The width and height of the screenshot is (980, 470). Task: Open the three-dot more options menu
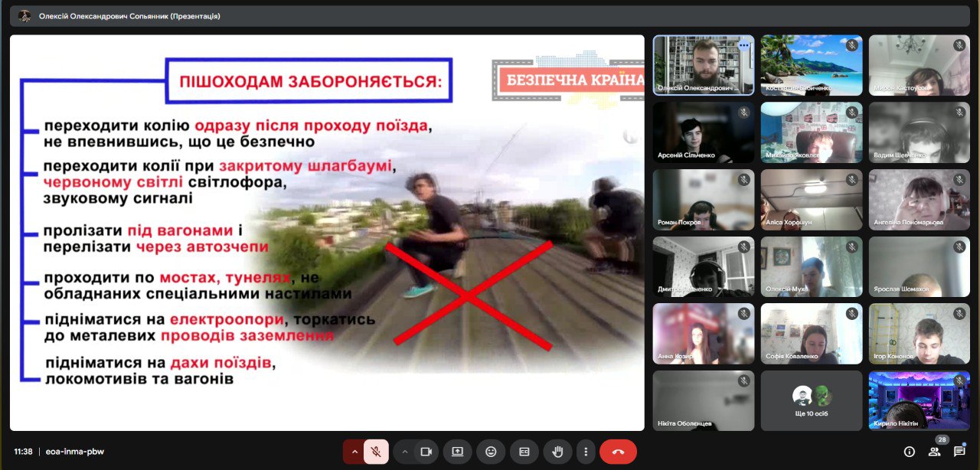(x=586, y=452)
